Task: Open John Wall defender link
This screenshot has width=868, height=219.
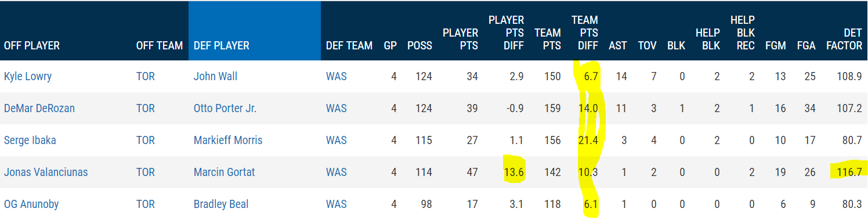Action: (215, 76)
